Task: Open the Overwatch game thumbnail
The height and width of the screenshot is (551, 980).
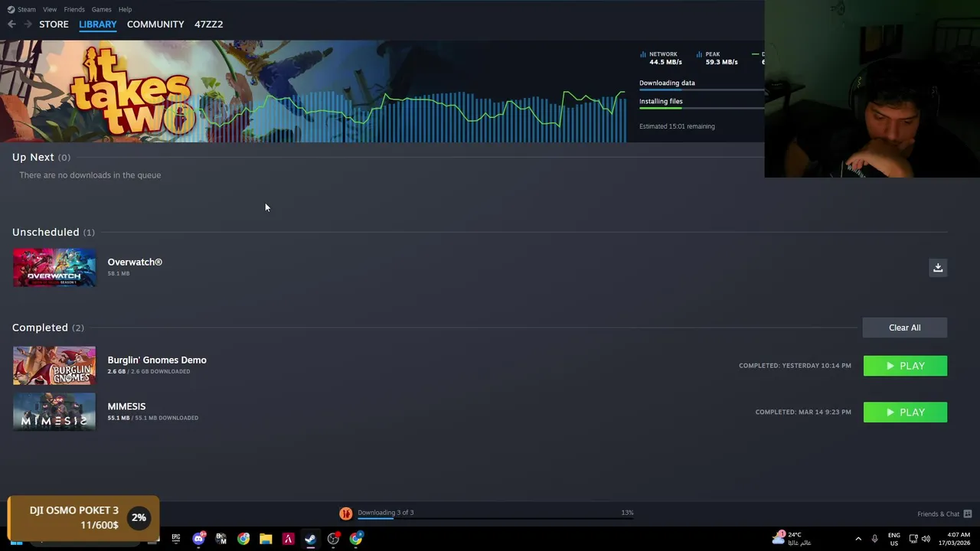Action: pos(54,267)
